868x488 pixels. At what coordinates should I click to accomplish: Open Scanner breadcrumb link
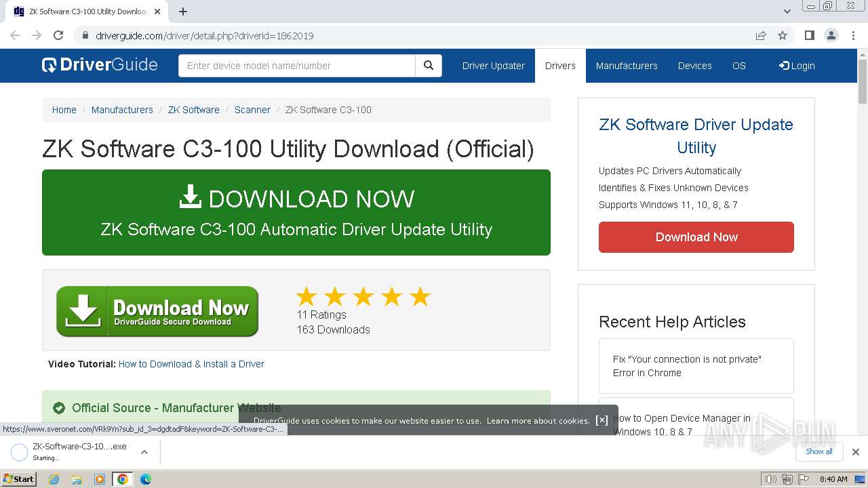(252, 110)
